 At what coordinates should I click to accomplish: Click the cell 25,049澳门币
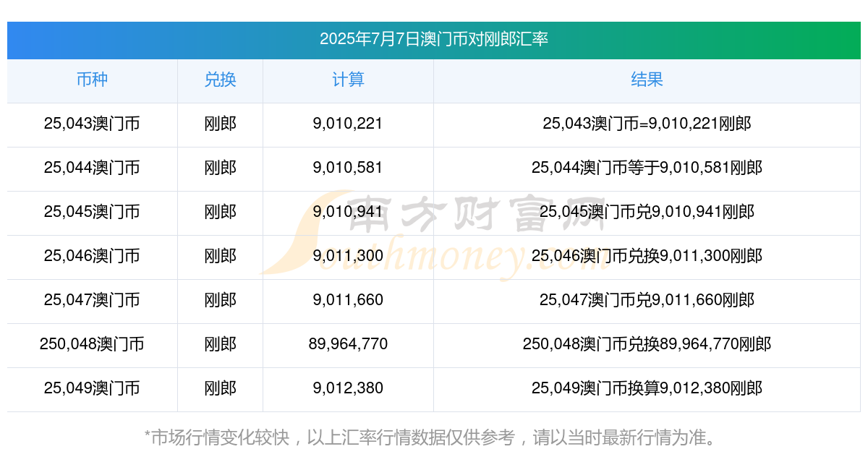(92, 388)
